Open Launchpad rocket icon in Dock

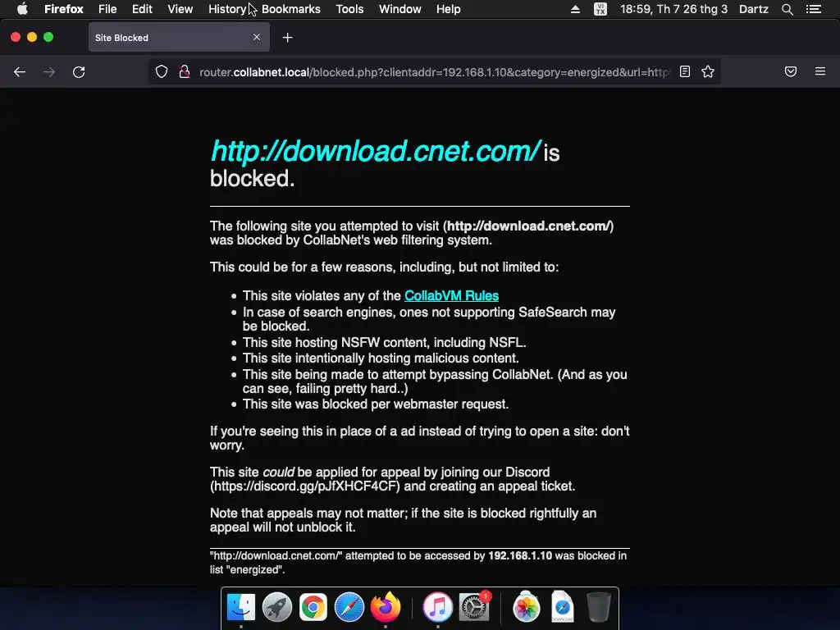pyautogui.click(x=277, y=607)
